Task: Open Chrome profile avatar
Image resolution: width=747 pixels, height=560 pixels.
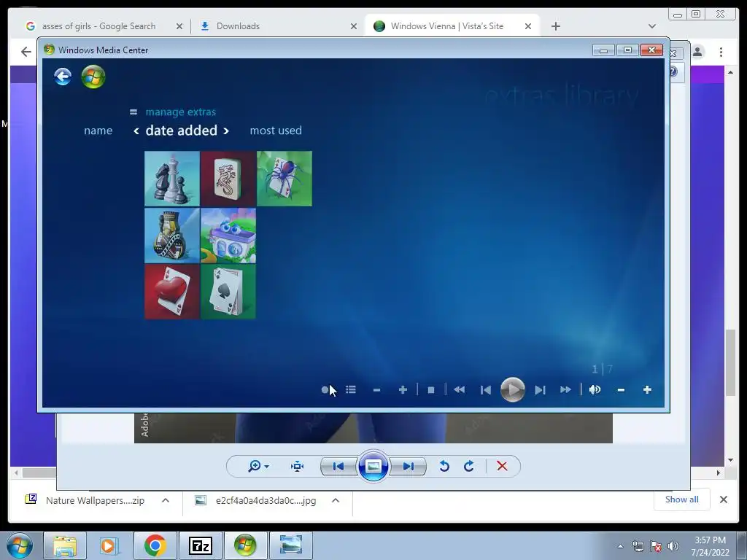Action: (697, 52)
